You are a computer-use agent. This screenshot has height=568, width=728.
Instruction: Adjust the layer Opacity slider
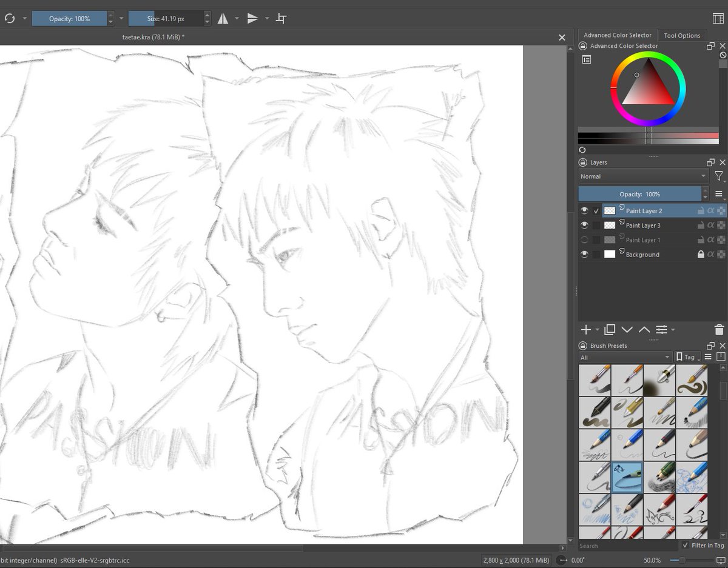(x=640, y=194)
